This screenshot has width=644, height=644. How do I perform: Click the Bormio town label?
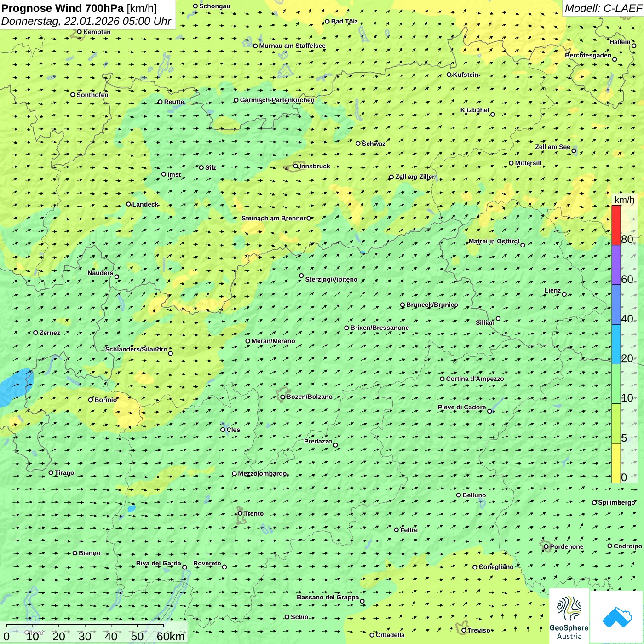pyautogui.click(x=106, y=400)
